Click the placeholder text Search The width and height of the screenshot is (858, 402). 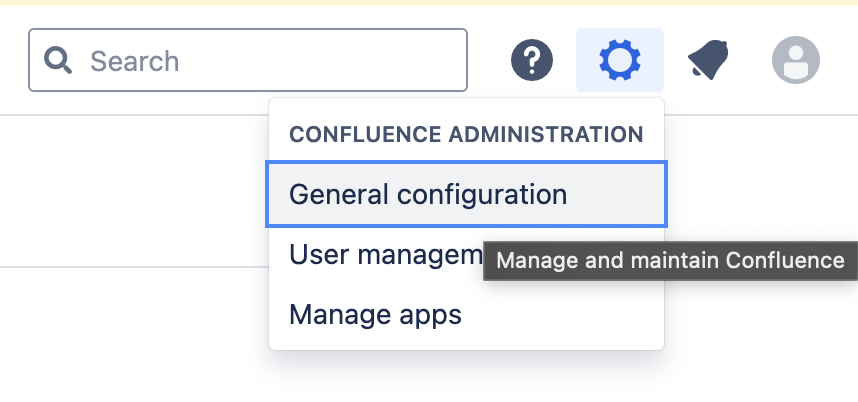pos(135,61)
